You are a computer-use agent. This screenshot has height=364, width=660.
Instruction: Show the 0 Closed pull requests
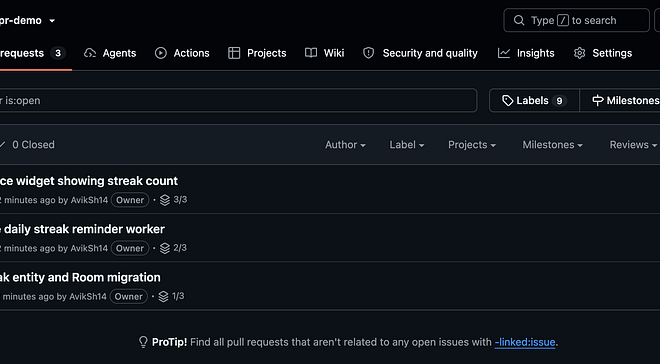coord(28,145)
